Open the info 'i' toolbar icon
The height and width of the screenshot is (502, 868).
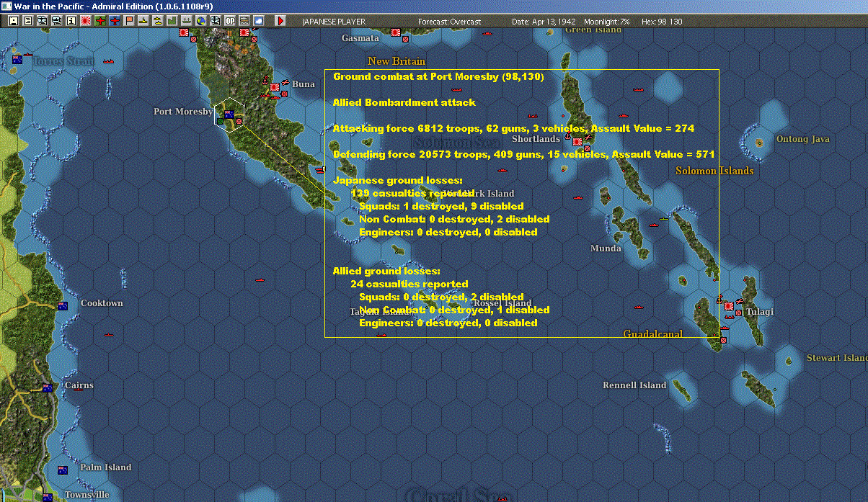[x=71, y=21]
